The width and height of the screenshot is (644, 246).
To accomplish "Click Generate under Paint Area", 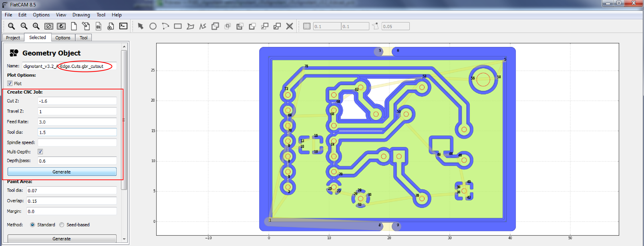I will click(x=62, y=238).
